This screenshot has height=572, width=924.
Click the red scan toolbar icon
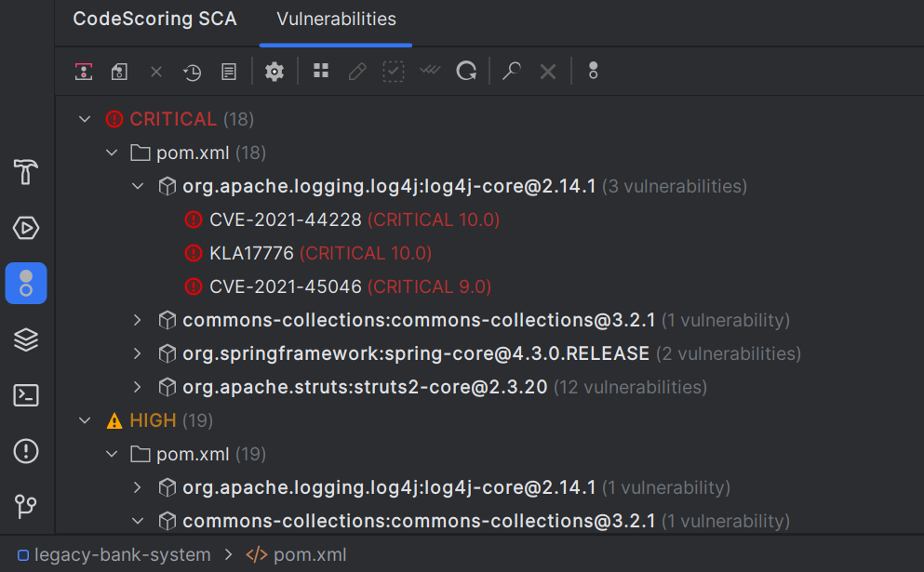coord(84,72)
